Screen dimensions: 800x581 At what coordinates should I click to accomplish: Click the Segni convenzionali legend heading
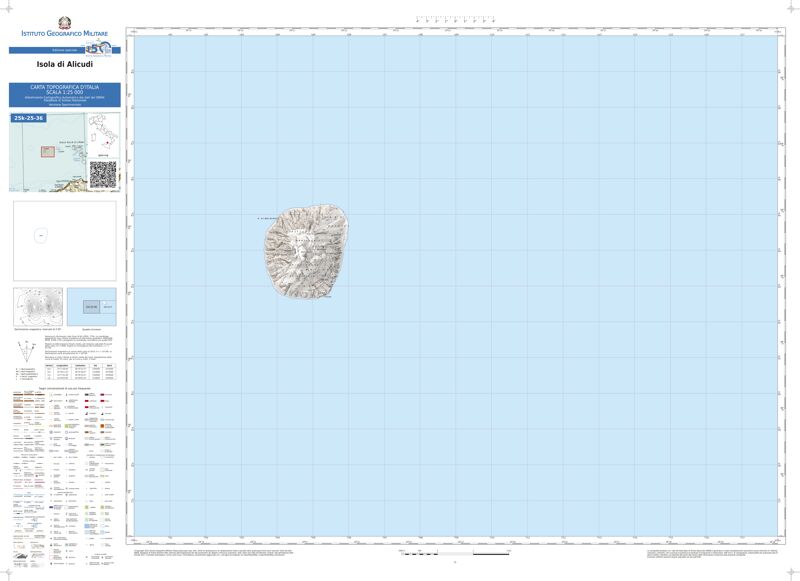(64, 387)
